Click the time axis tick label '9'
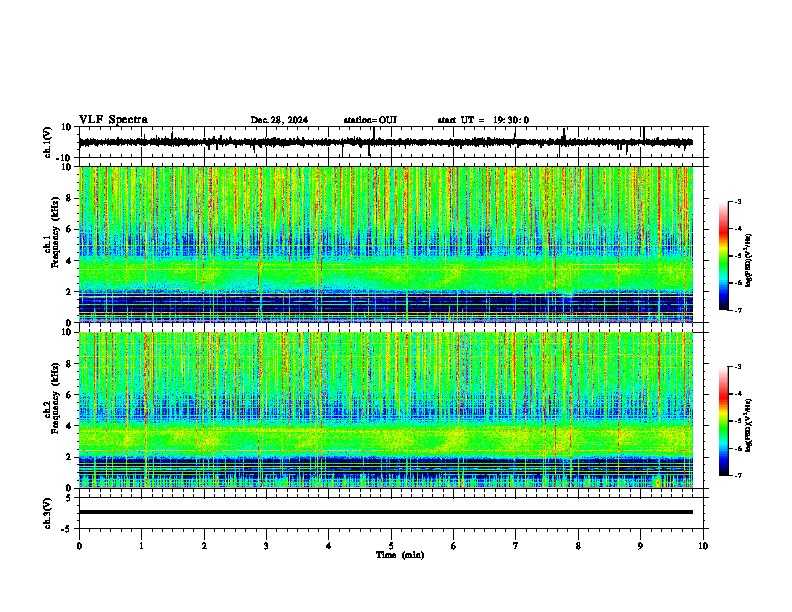This screenshot has height=612, width=792. tap(640, 546)
